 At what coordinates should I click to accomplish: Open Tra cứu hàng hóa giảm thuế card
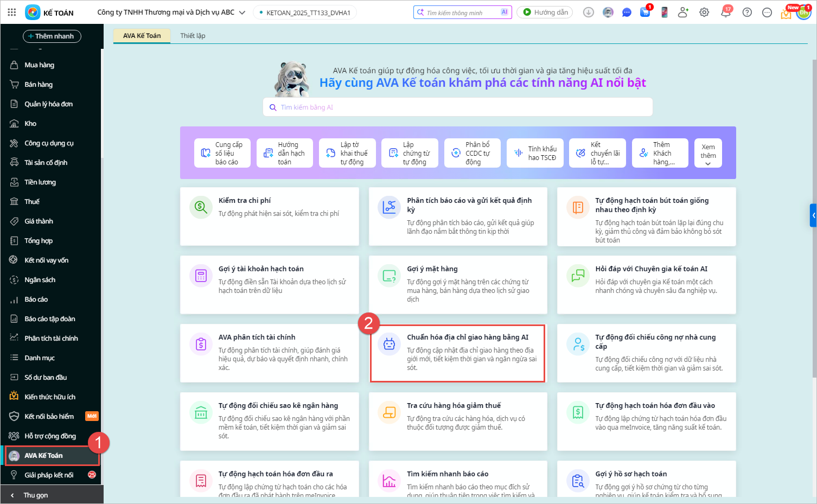tap(458, 421)
